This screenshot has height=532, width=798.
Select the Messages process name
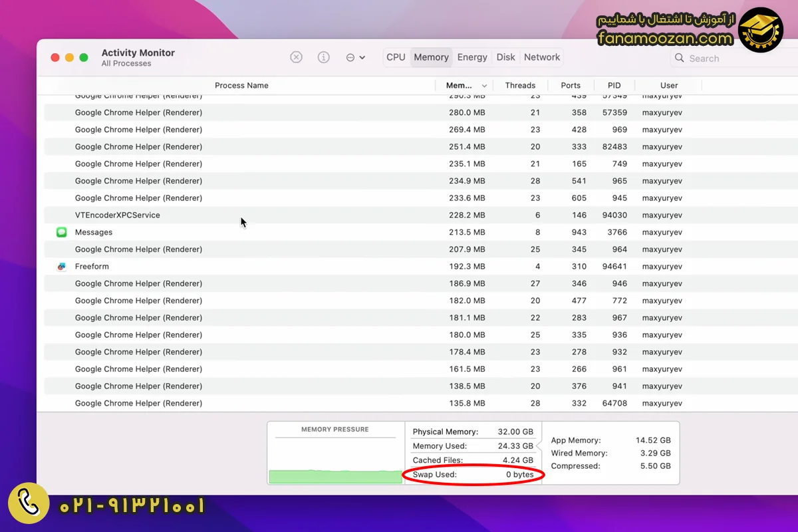point(94,232)
